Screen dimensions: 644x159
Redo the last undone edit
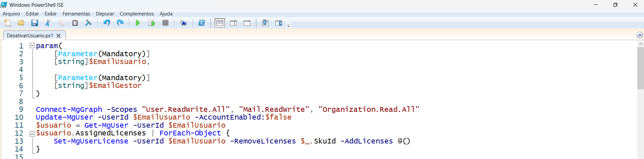(120, 23)
